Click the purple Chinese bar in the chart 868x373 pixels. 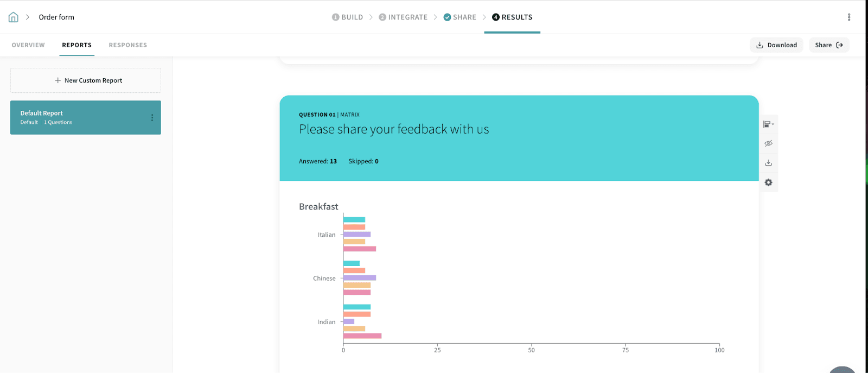[360, 278]
